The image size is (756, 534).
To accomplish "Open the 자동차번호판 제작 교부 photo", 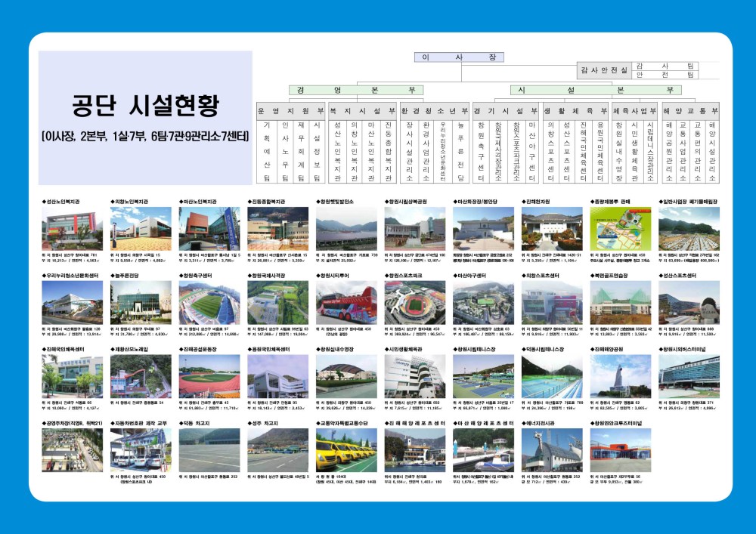I will point(141,450).
